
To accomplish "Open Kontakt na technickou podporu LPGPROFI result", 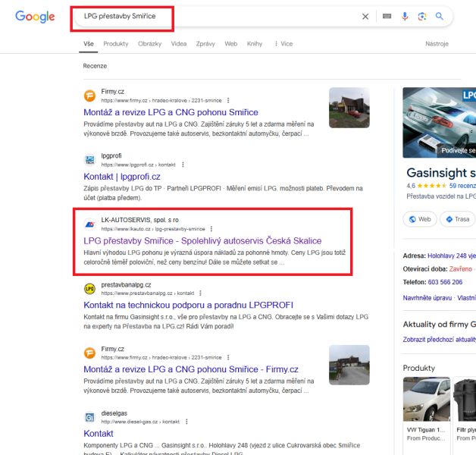I will coord(188,305).
